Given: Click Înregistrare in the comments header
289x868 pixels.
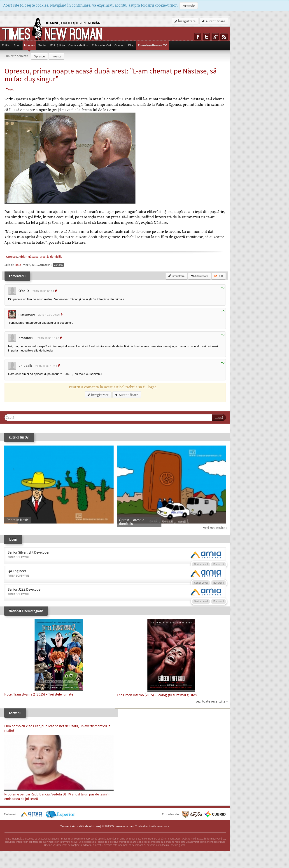Looking at the screenshot, I should pyautogui.click(x=176, y=276).
